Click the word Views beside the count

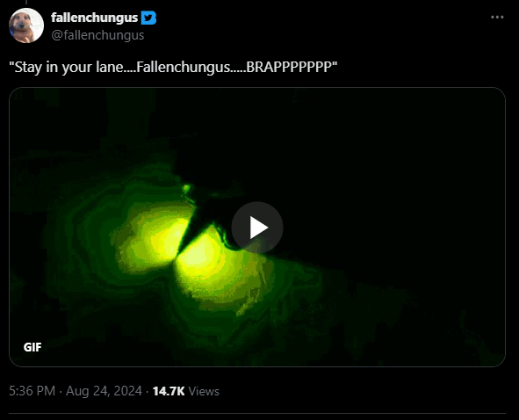[204, 391]
